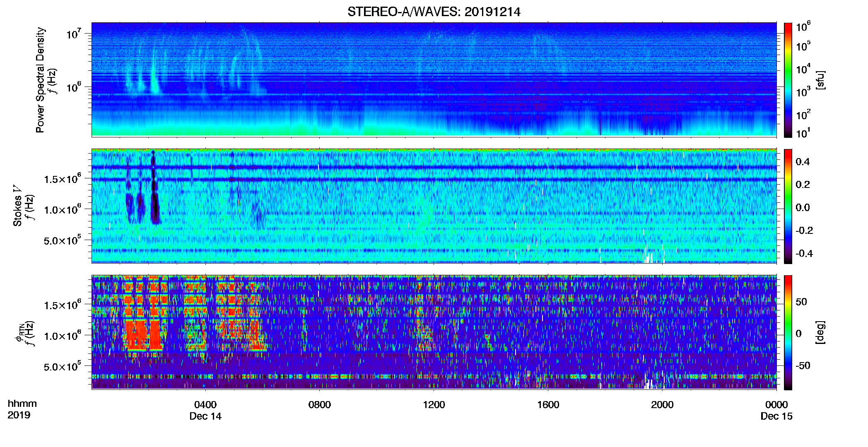
Task: Click the hhmm time axis label
Action: (x=22, y=404)
